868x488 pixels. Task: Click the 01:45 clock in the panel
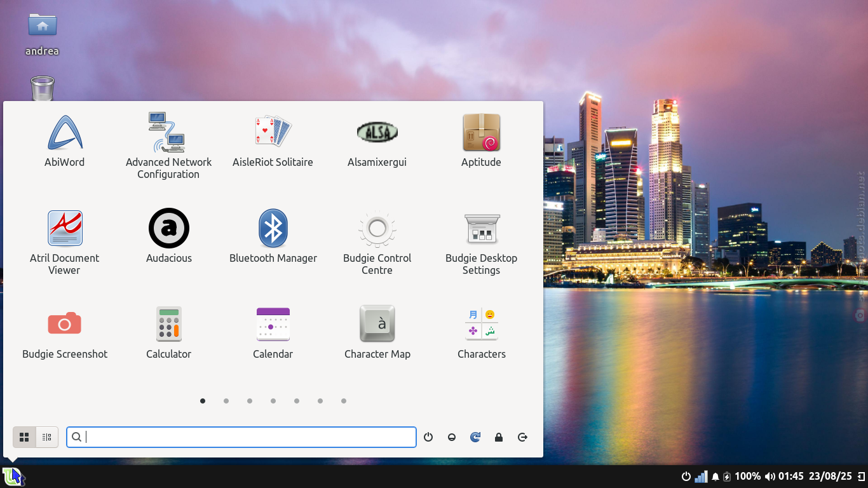pyautogui.click(x=791, y=477)
